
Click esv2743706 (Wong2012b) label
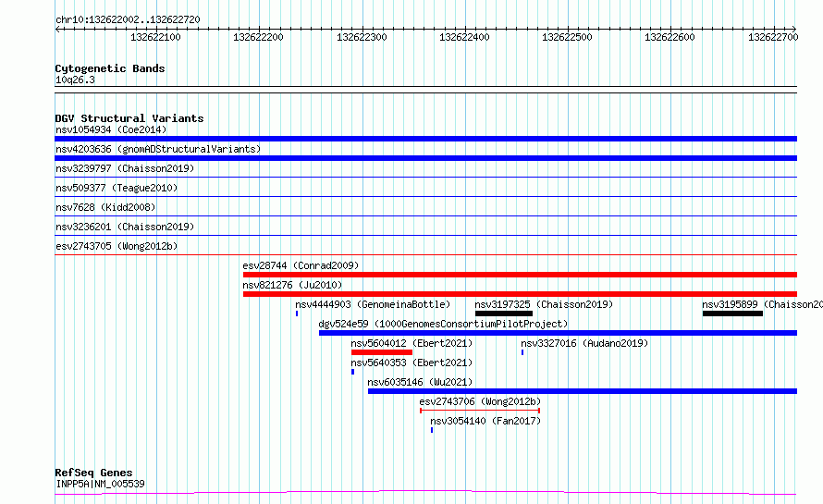coord(480,401)
